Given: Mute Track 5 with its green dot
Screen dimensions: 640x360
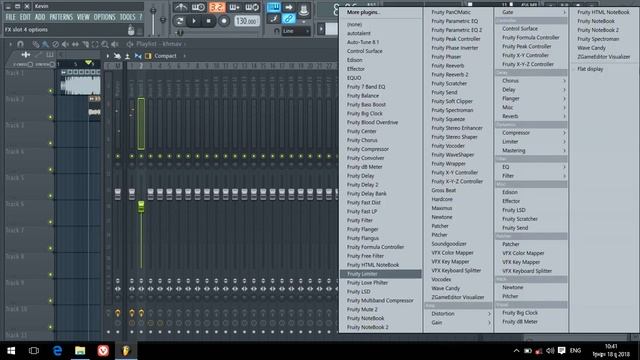Looking at the screenshot, I should click(x=51, y=196).
